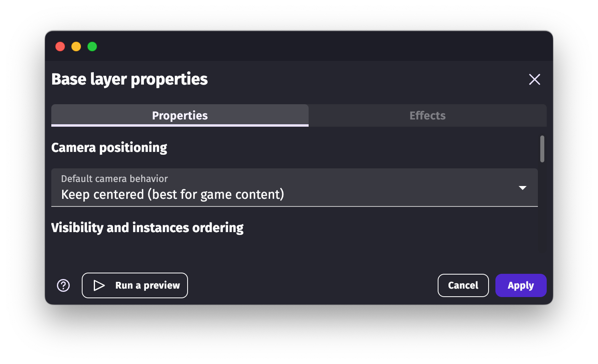Click the camera behavior dropdown arrow

(x=522, y=188)
